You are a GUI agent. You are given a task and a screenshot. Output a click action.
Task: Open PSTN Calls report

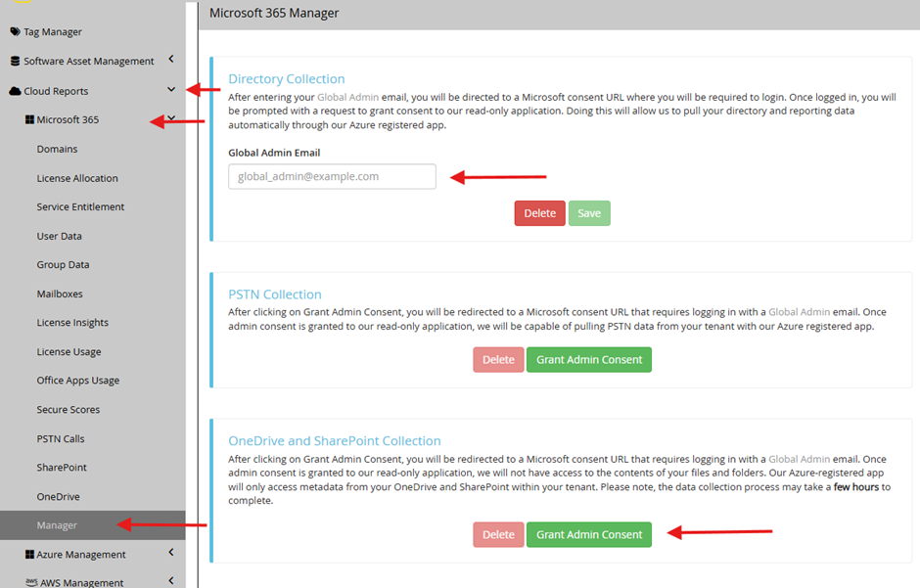(61, 439)
